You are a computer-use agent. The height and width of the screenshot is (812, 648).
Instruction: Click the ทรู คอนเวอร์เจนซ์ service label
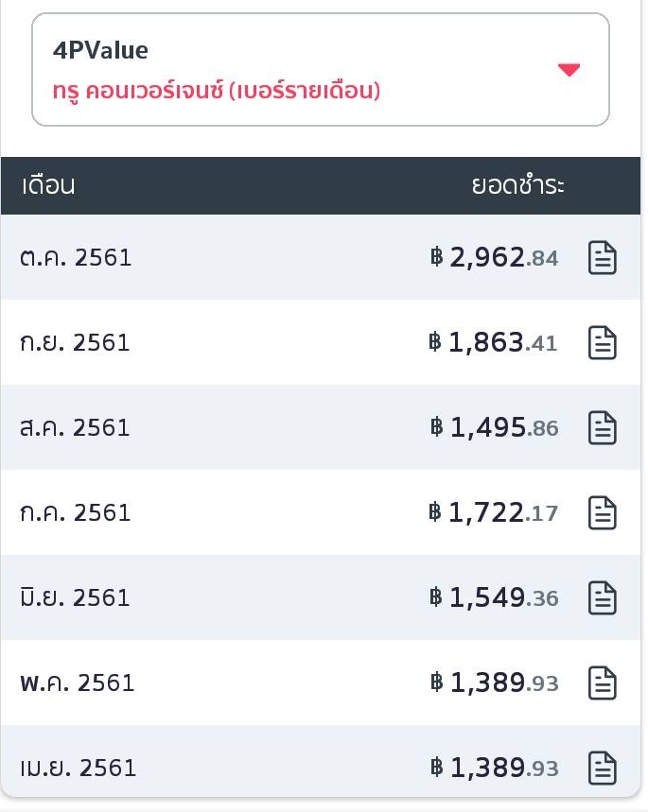(217, 93)
